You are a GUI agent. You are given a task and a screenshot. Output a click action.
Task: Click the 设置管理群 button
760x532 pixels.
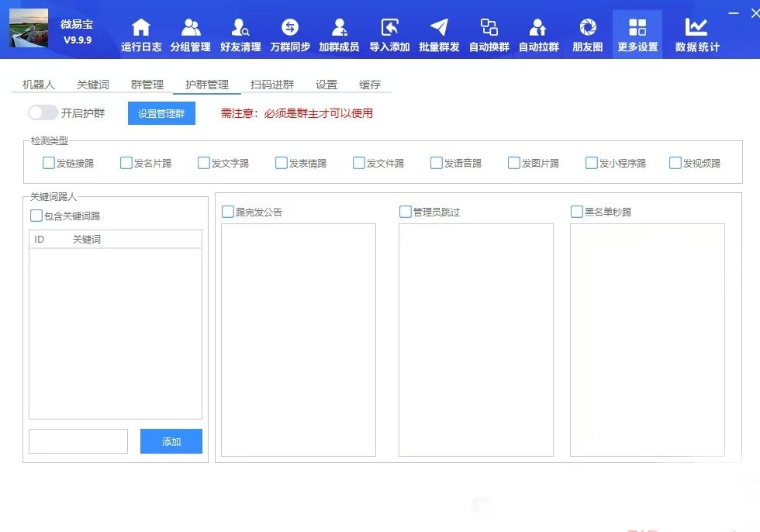coord(161,113)
